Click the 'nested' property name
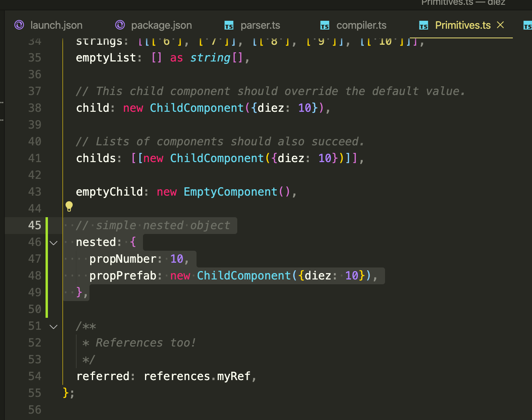532x420 pixels. pos(96,242)
